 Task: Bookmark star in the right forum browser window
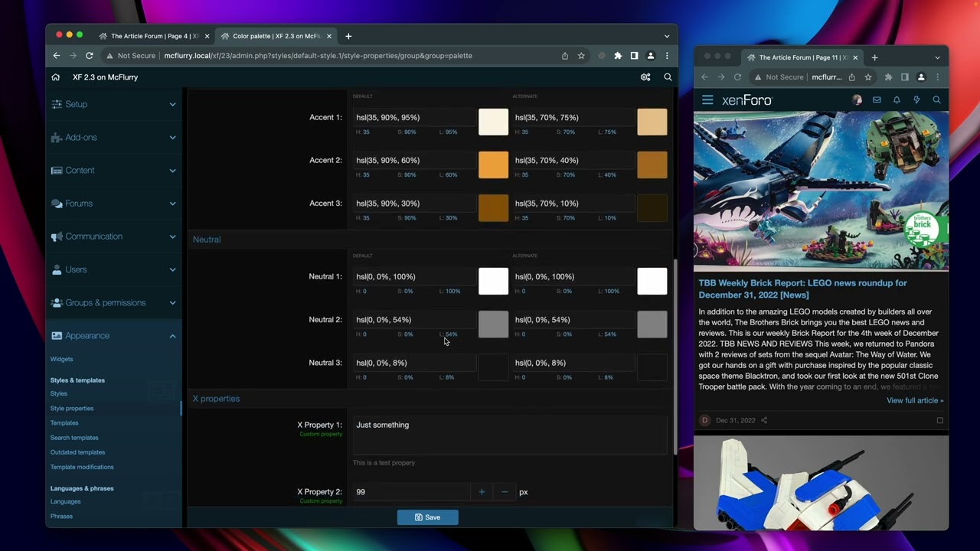point(867,77)
